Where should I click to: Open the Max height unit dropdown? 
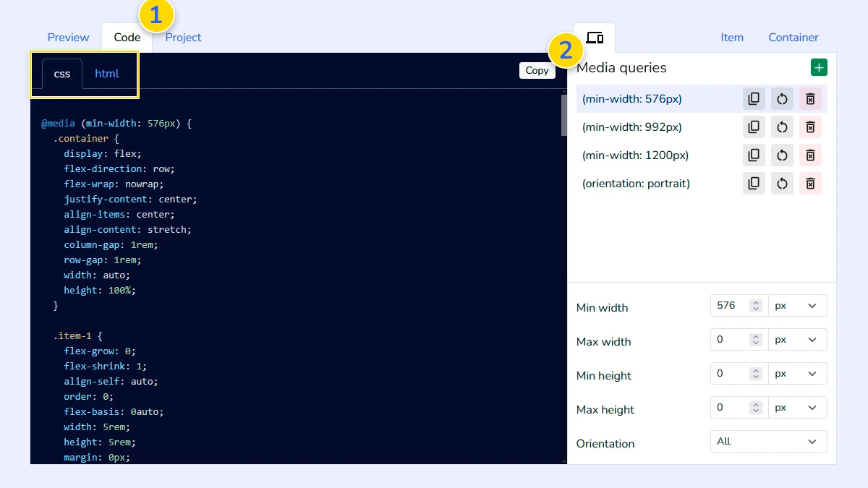pyautogui.click(x=798, y=407)
